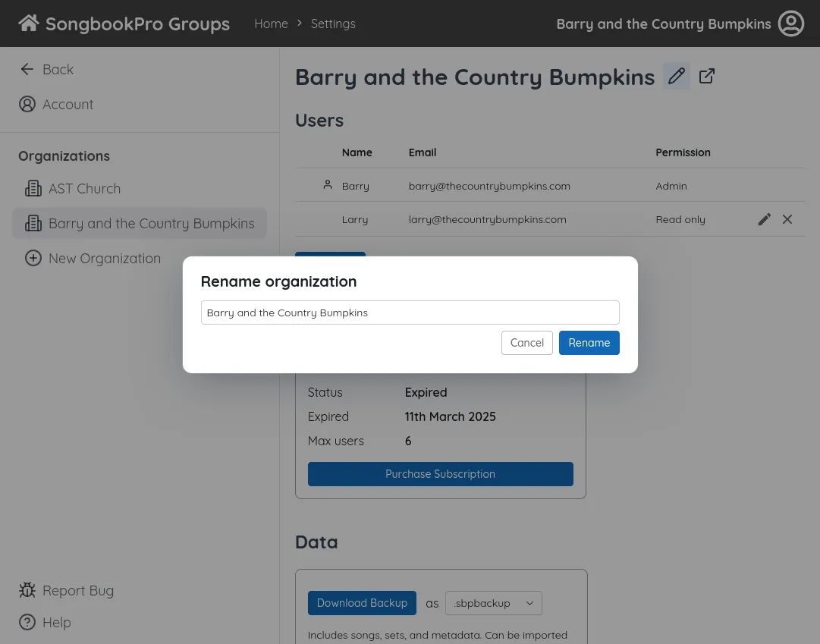Open the .sbpbackup file format dropdown
Screen dimensions: 820x644
pyautogui.click(x=493, y=603)
